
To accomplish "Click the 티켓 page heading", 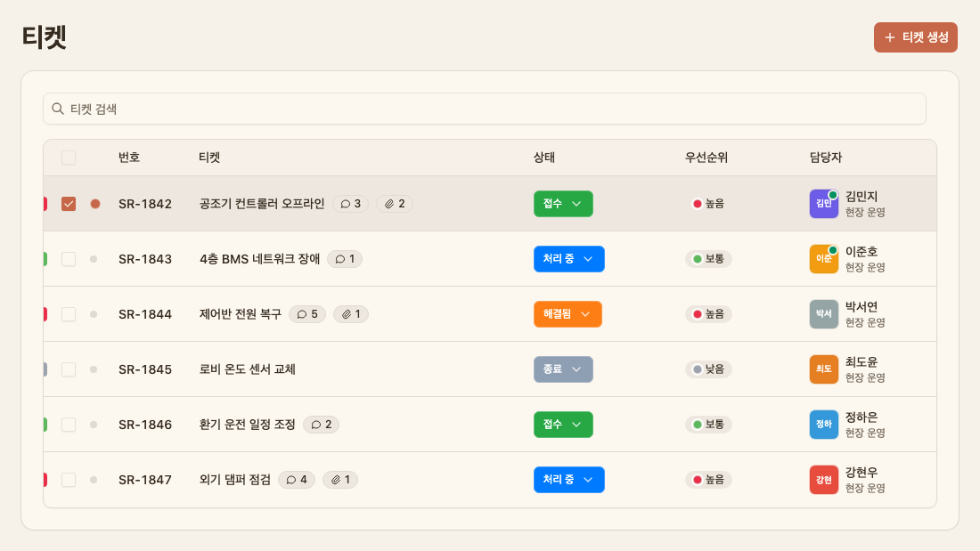I will 45,36.
